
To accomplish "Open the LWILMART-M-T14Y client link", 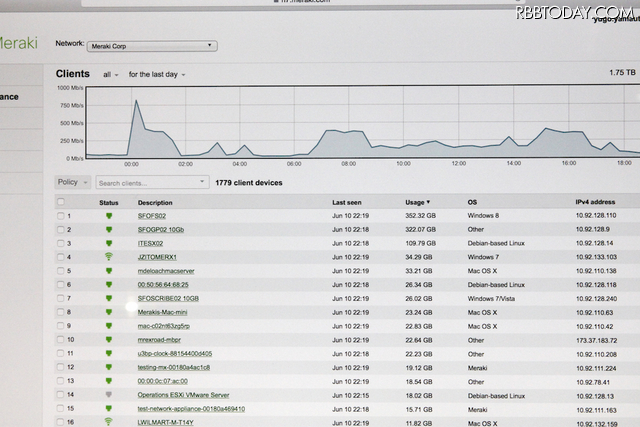I will pyautogui.click(x=165, y=423).
